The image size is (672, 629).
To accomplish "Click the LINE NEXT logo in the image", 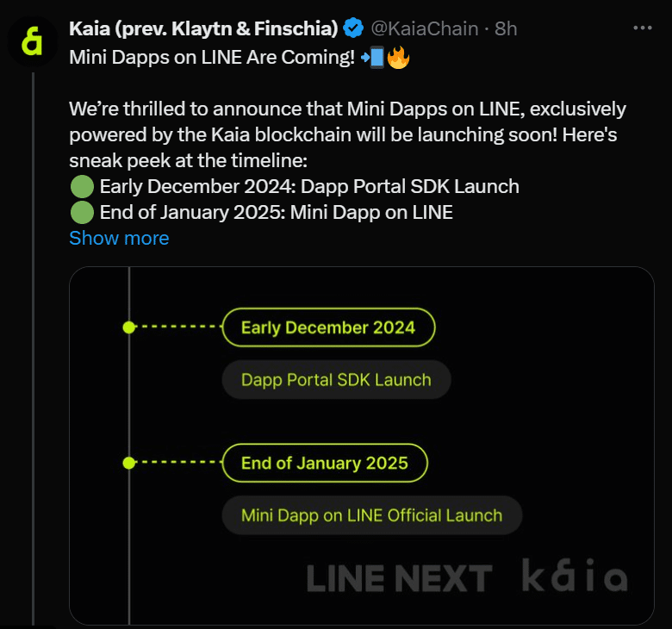I will [399, 579].
